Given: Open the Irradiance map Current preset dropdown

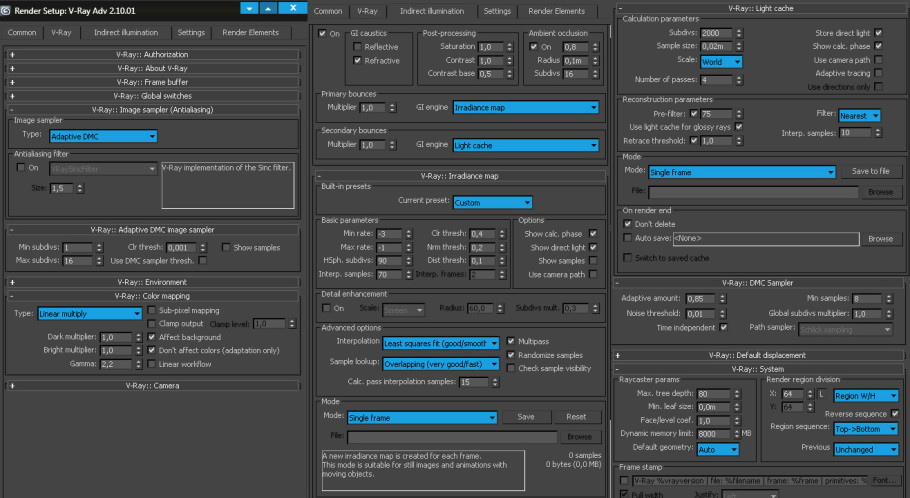Looking at the screenshot, I should (x=492, y=203).
